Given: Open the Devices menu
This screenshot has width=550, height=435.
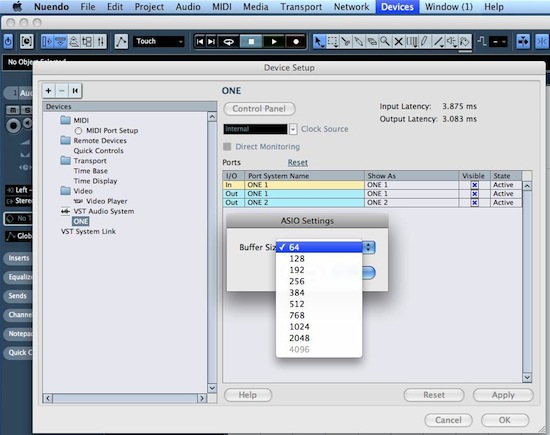Looking at the screenshot, I should tap(397, 7).
